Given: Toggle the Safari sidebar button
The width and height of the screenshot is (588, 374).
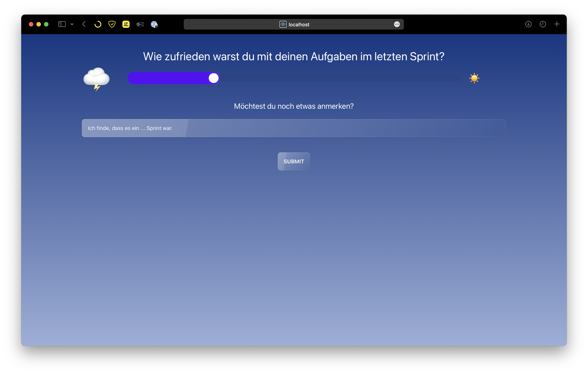Looking at the screenshot, I should (62, 24).
